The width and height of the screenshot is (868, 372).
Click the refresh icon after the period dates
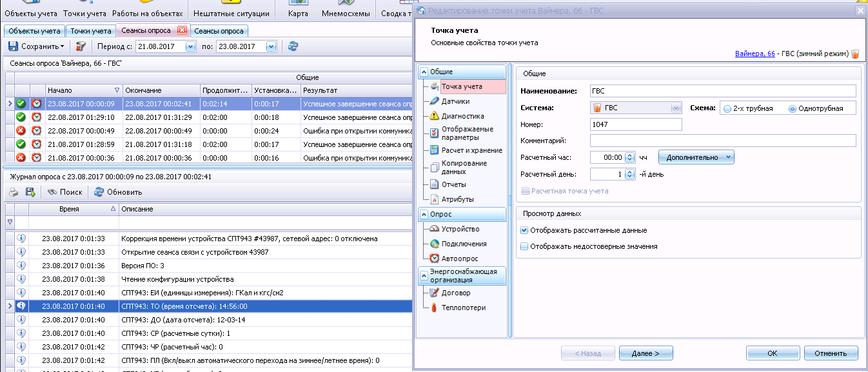293,46
